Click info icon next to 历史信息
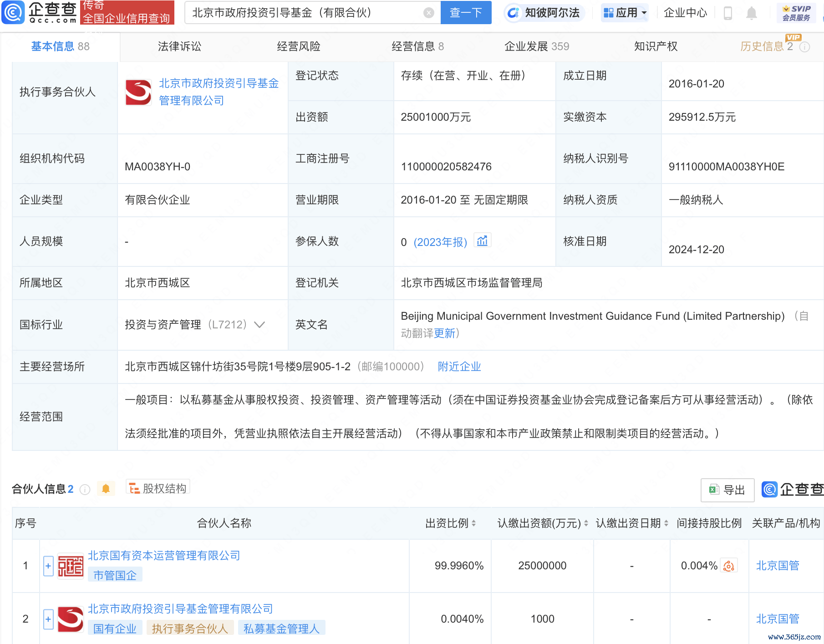The width and height of the screenshot is (824, 644). click(x=804, y=47)
